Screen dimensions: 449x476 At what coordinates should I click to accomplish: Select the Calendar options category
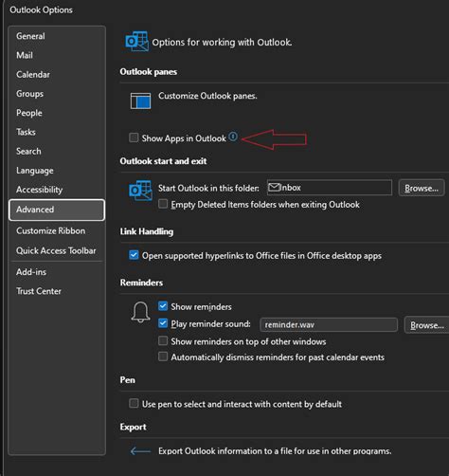pos(57,75)
